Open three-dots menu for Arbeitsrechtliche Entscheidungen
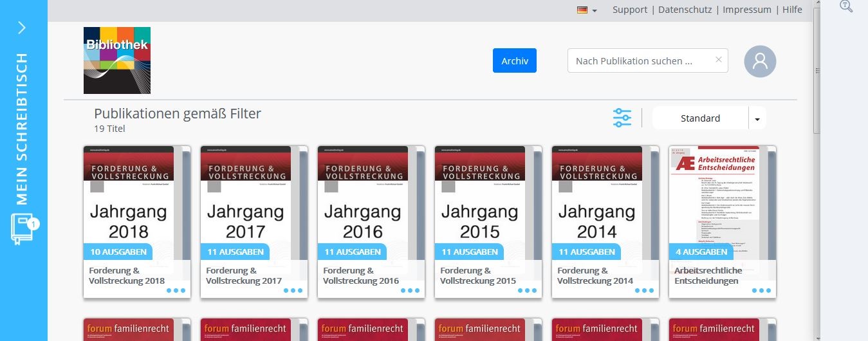Viewport: 868px width, 341px height. click(x=761, y=290)
